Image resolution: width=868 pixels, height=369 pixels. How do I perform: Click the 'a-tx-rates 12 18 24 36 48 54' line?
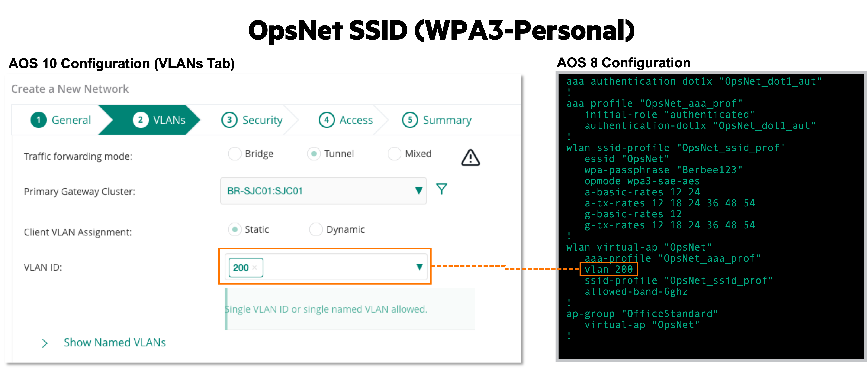(669, 203)
